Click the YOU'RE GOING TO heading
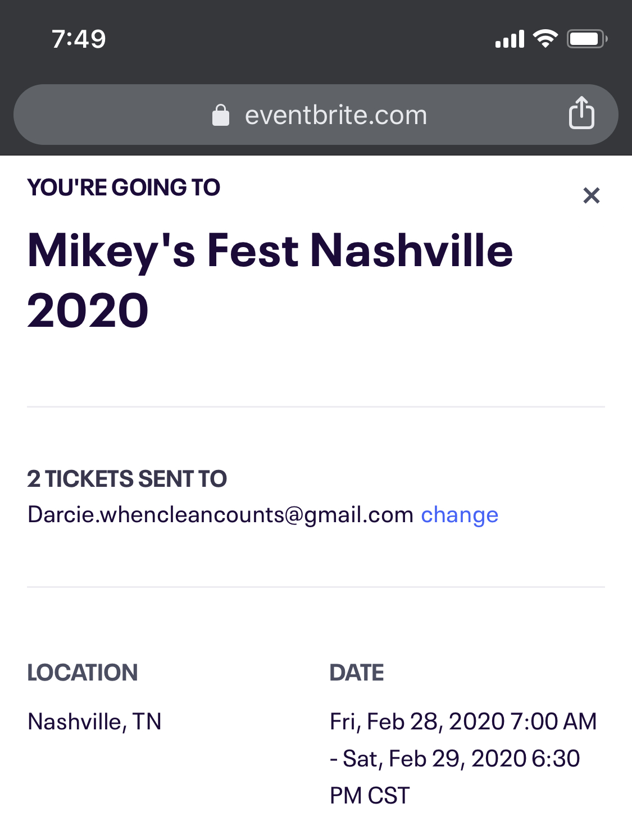The image size is (632, 840). 124,188
